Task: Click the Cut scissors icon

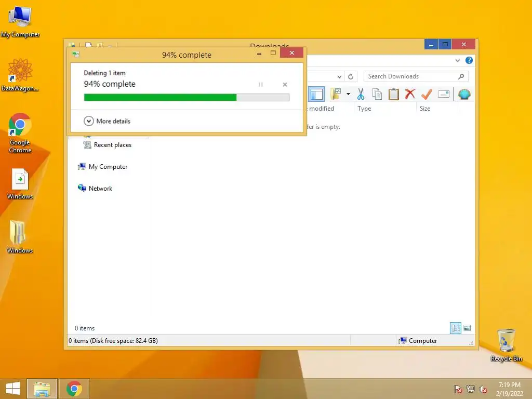Action: (361, 95)
